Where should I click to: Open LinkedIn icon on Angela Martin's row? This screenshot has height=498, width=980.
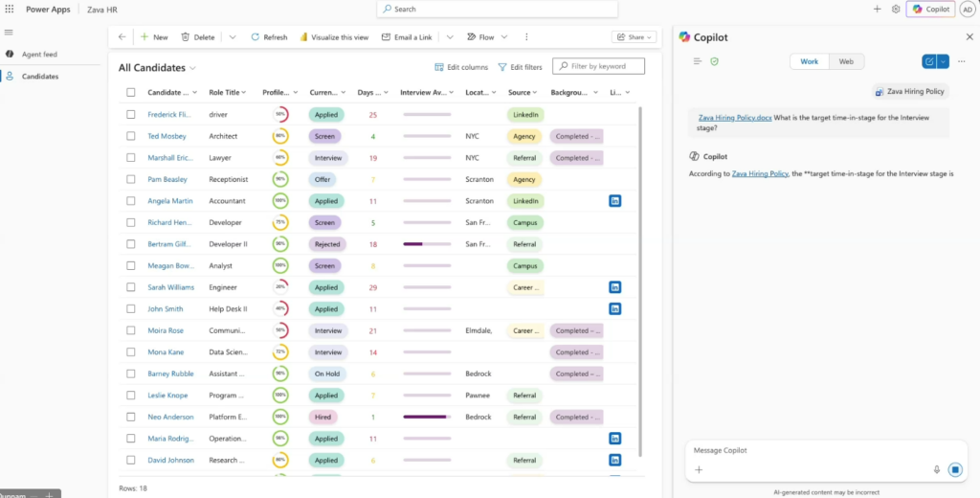[x=614, y=201]
